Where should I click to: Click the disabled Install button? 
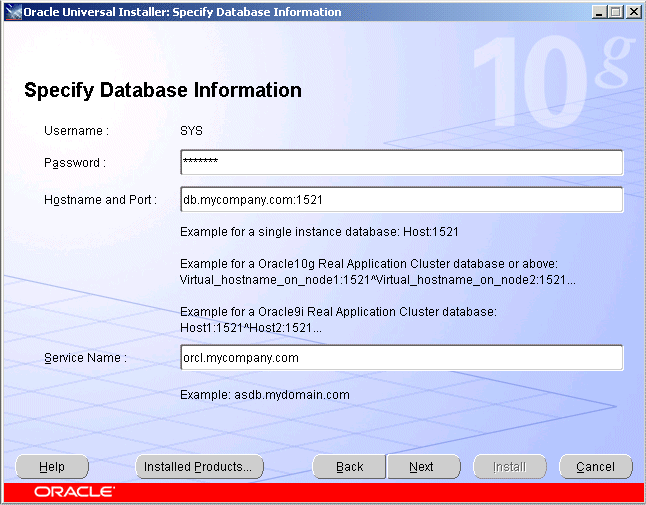510,467
